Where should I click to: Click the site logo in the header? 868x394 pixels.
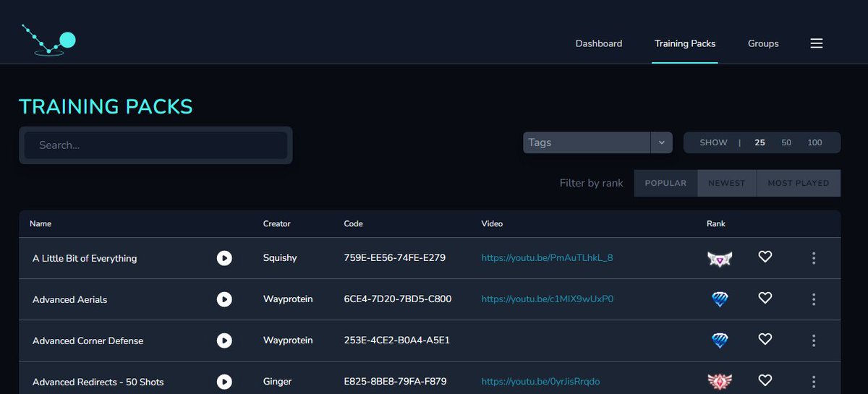click(48, 40)
